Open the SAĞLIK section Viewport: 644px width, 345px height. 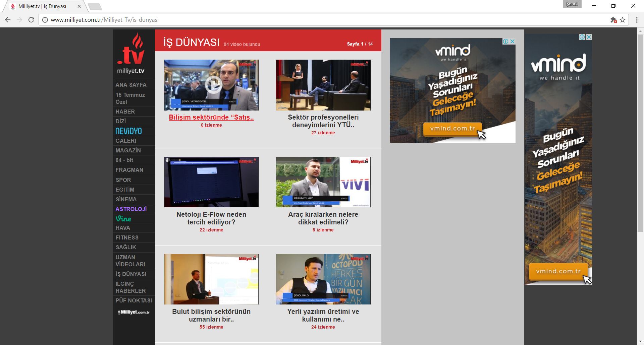pos(126,247)
